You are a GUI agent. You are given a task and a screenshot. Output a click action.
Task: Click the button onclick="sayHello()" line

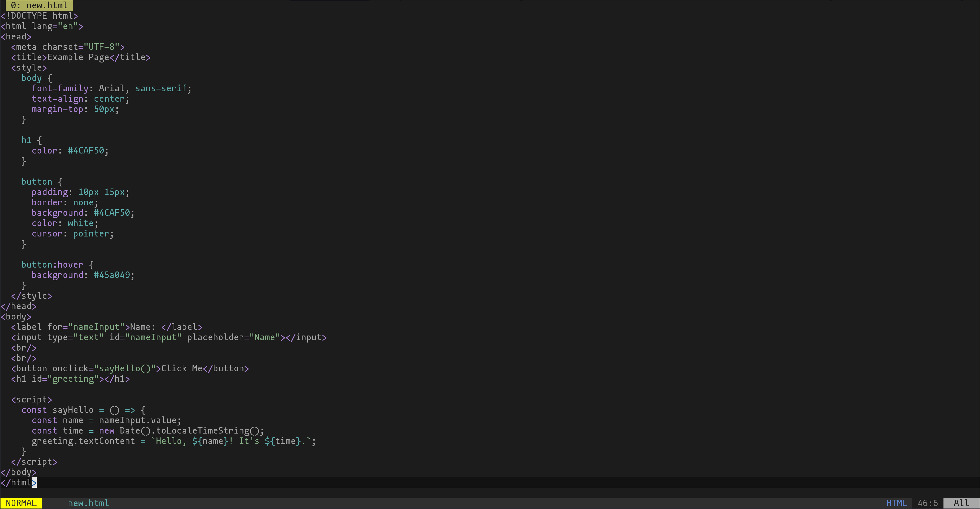click(130, 368)
